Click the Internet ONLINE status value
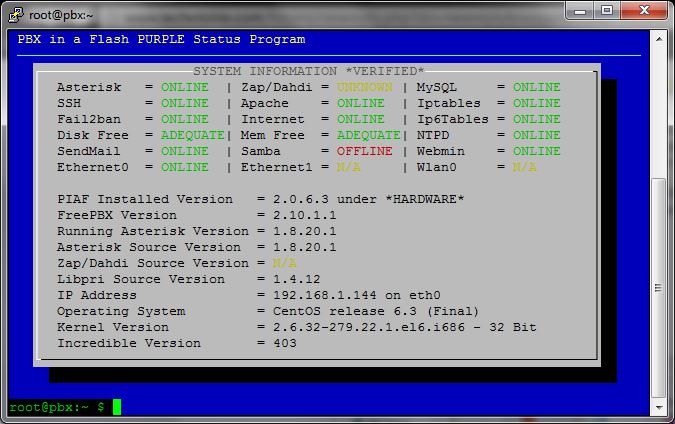675x424 pixels. point(361,119)
